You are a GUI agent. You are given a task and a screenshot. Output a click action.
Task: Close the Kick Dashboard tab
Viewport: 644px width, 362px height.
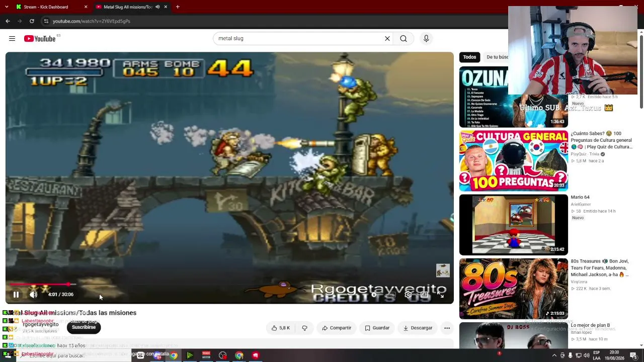coord(86,7)
